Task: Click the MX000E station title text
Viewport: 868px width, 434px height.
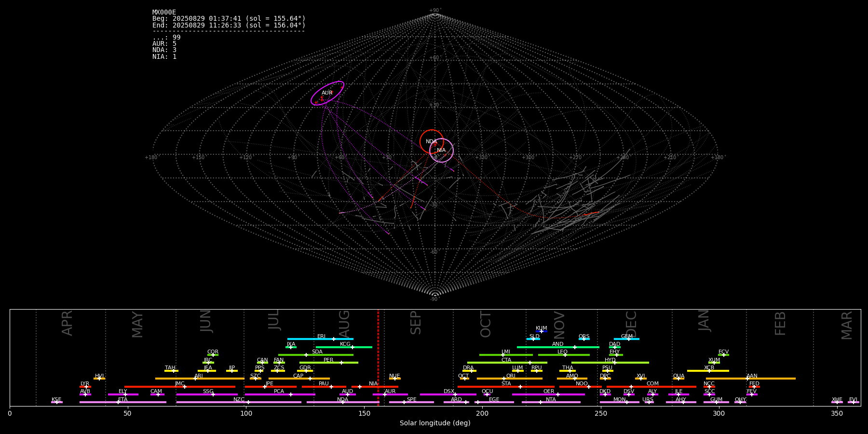Action: point(164,13)
